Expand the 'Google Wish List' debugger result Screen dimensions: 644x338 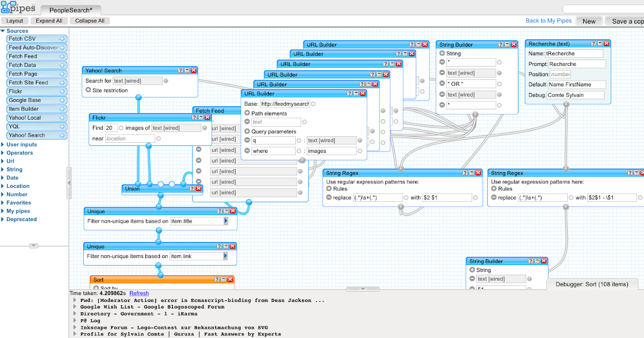click(x=75, y=307)
